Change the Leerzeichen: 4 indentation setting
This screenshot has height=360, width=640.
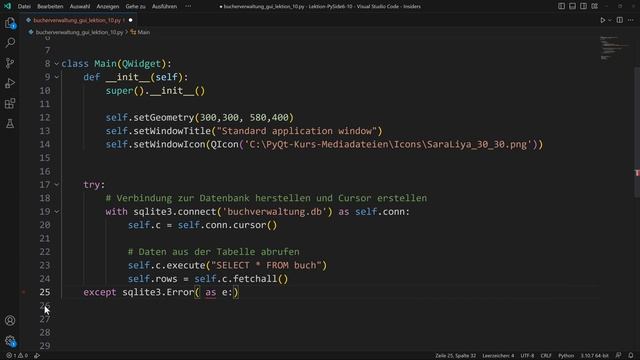(x=498, y=356)
